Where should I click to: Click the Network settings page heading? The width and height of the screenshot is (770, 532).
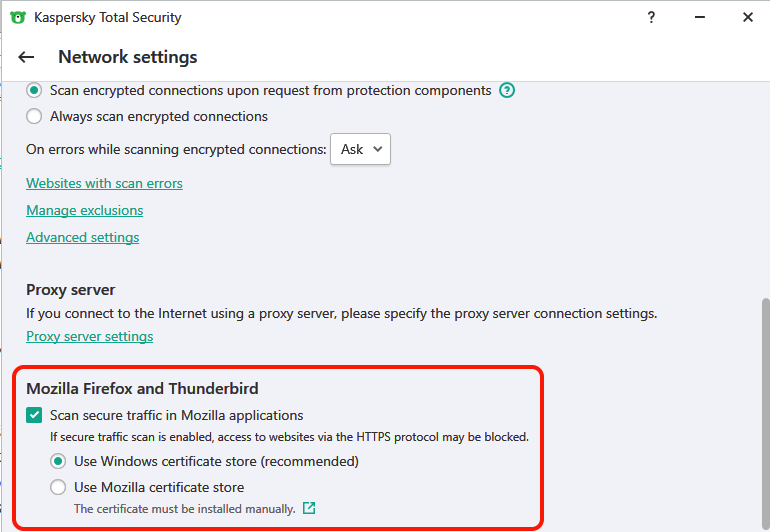[x=127, y=57]
